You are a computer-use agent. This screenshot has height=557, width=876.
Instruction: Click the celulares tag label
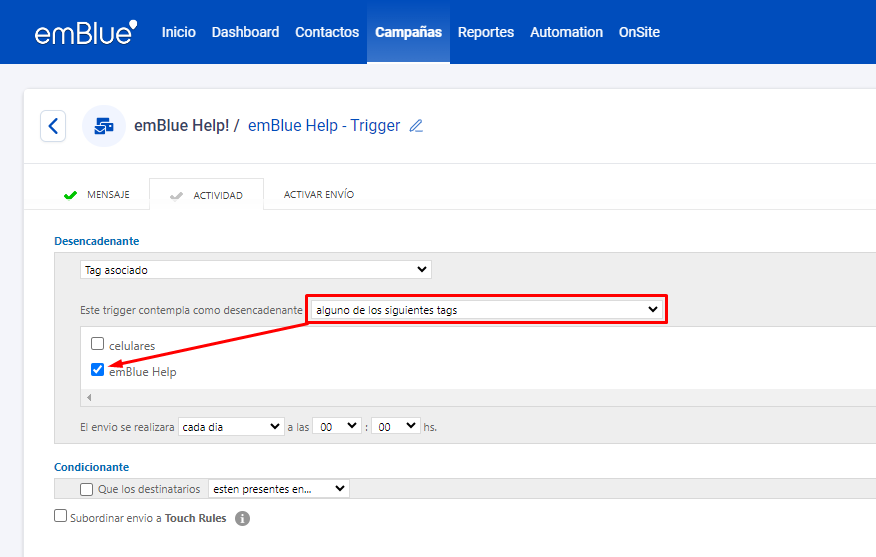click(x=132, y=346)
